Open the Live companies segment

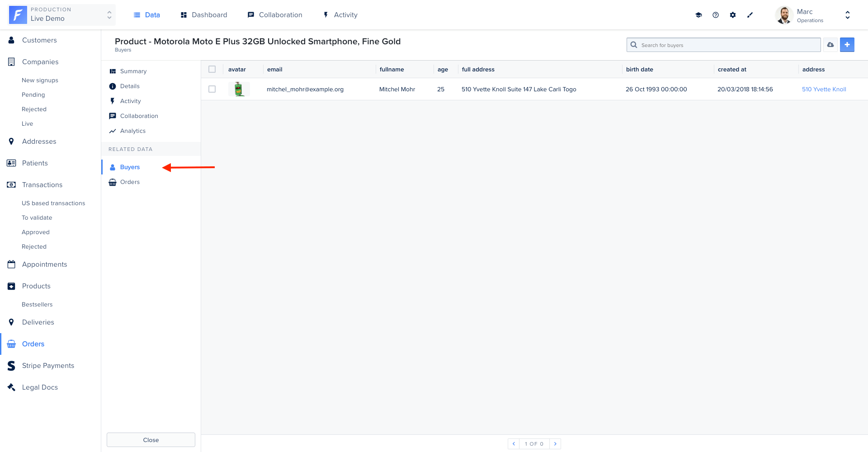coord(27,124)
